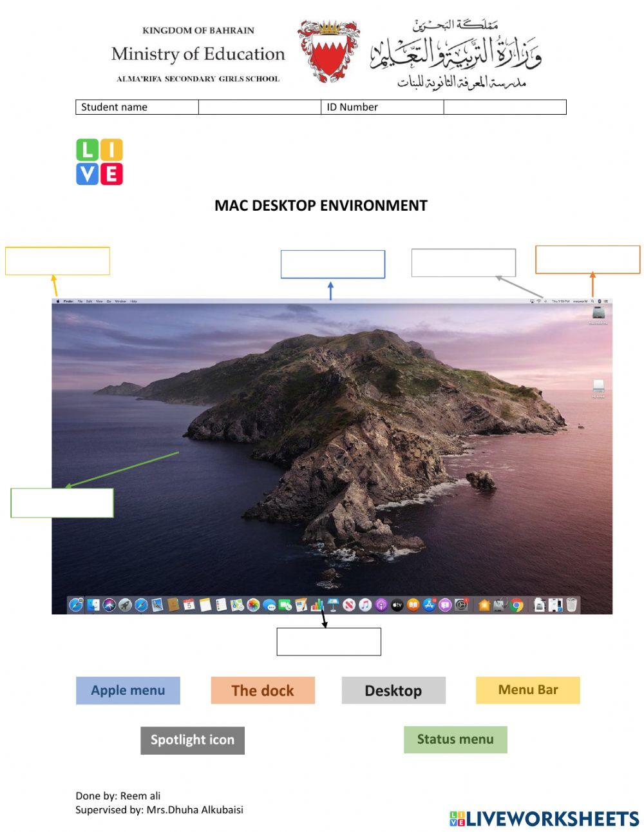Click the Spotlight magnifier in the menu bar
Viewport: 644px width, 832px height.
[592, 300]
